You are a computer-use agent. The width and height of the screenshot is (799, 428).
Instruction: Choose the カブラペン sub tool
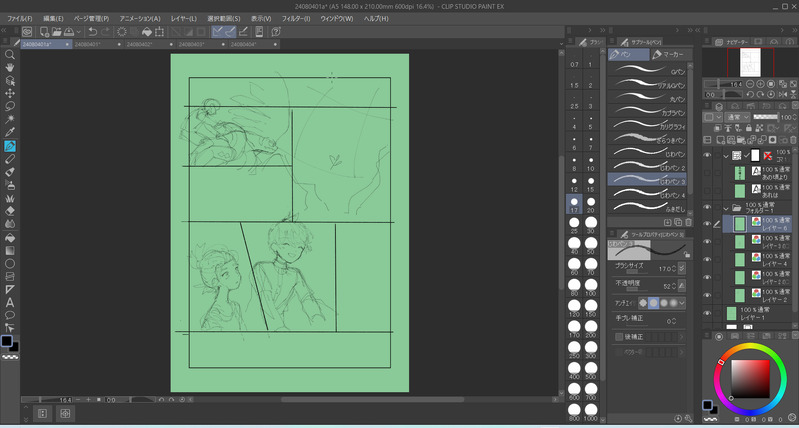[x=647, y=113]
